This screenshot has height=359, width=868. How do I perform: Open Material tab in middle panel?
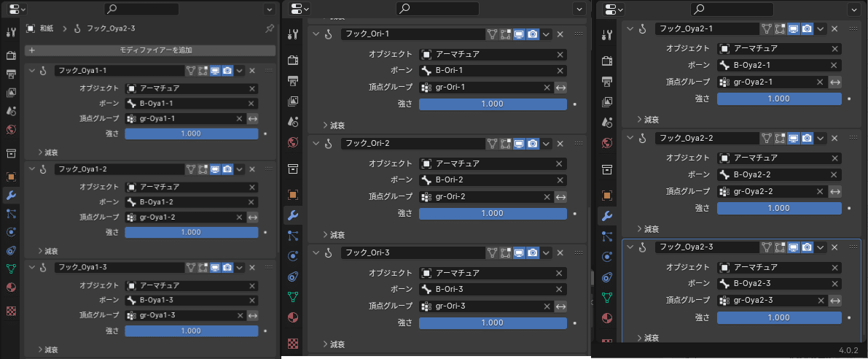pos(294,317)
